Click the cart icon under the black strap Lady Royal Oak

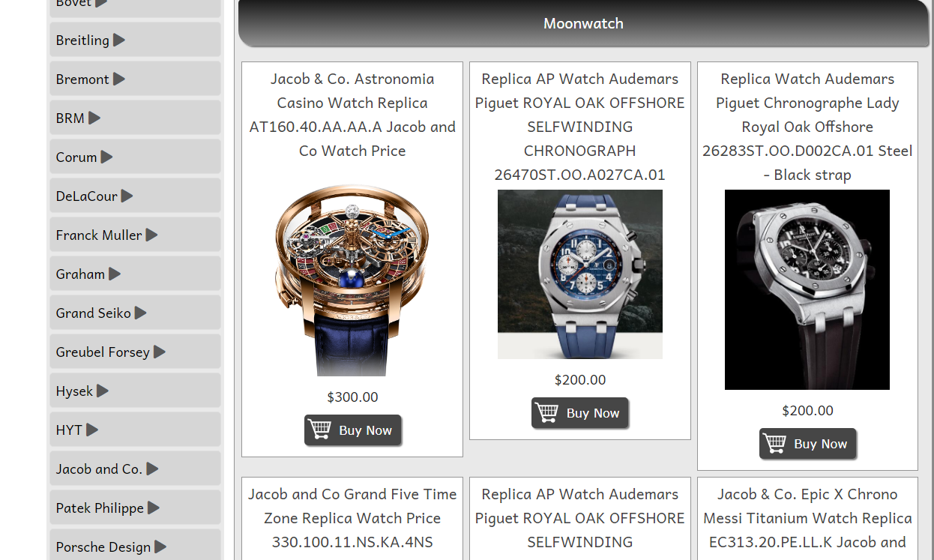(775, 443)
